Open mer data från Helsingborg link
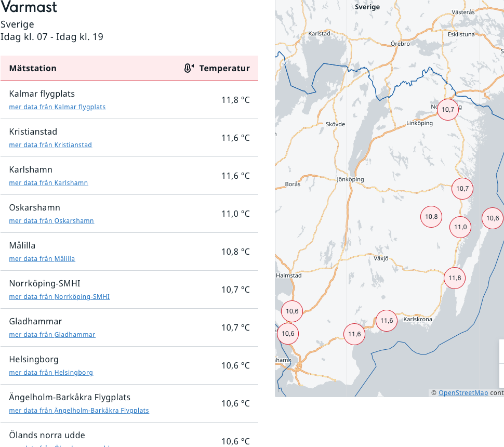The width and height of the screenshot is (504, 447). (x=51, y=373)
